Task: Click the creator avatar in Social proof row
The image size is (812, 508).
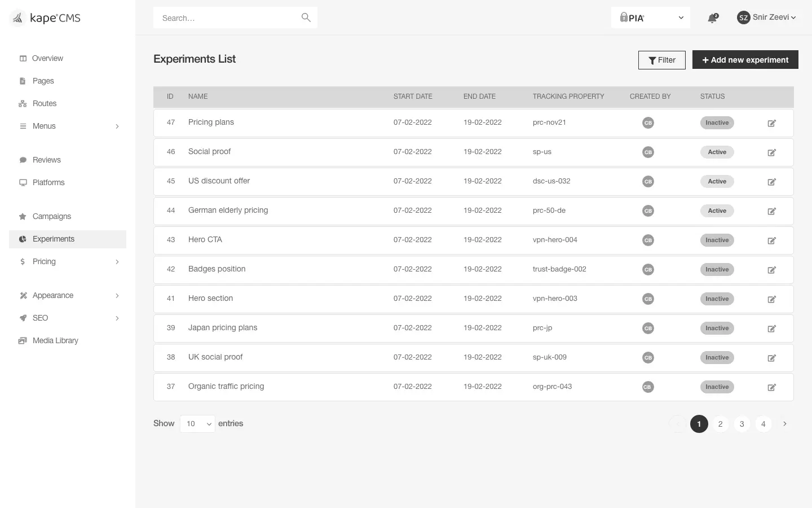Action: point(648,152)
